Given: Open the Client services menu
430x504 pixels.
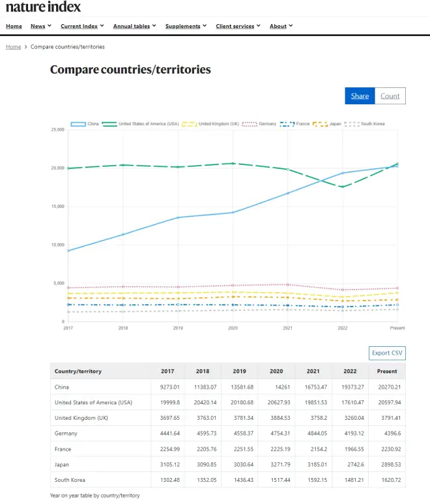Looking at the screenshot, I should coord(238,26).
